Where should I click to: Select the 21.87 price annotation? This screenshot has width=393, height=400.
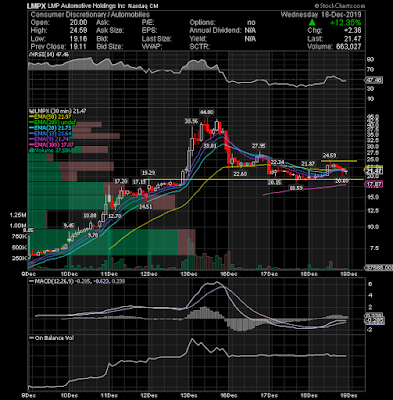click(308, 164)
